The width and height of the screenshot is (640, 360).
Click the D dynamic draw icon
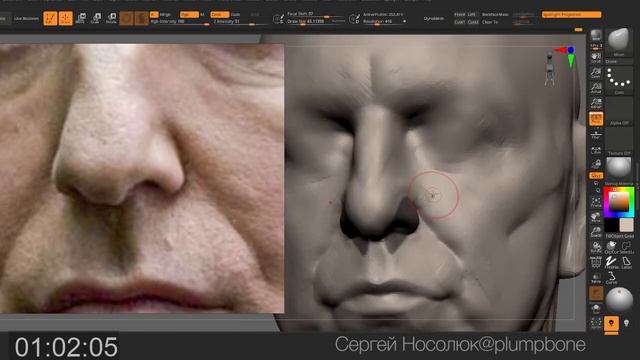coord(354,18)
